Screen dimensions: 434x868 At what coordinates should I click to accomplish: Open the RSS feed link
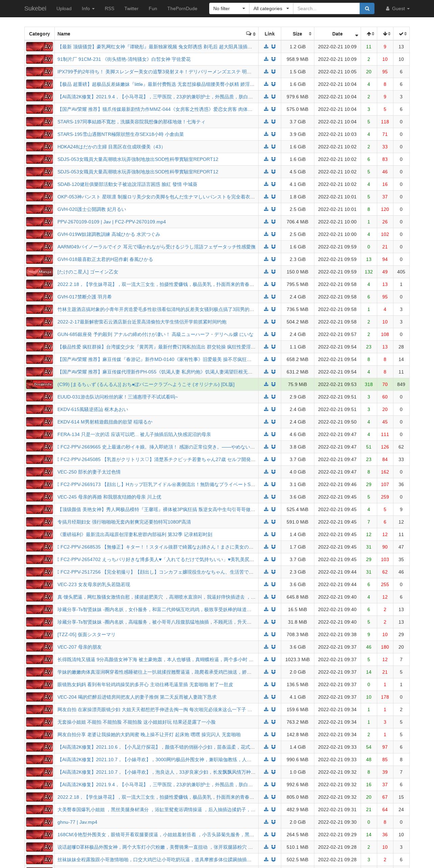click(x=110, y=8)
